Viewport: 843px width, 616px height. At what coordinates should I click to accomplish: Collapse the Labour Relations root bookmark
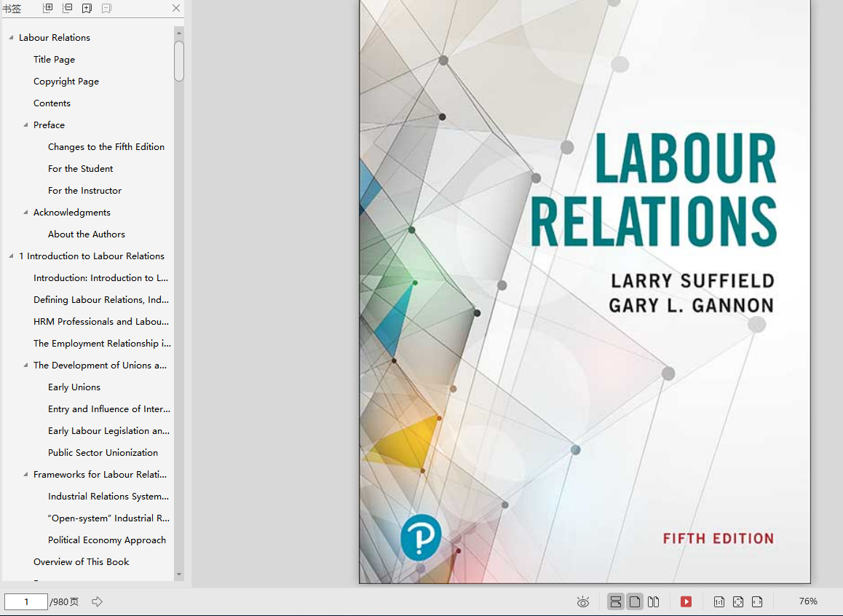pos(12,38)
